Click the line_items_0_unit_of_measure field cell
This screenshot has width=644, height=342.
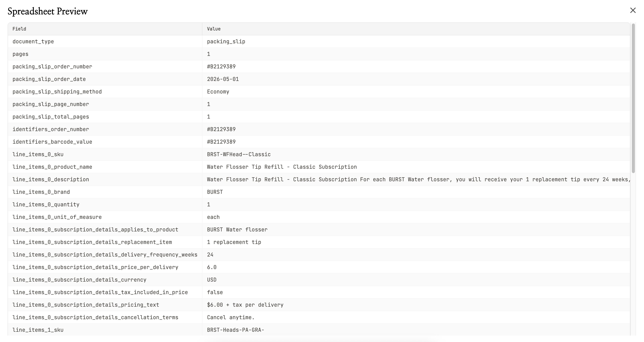point(105,217)
